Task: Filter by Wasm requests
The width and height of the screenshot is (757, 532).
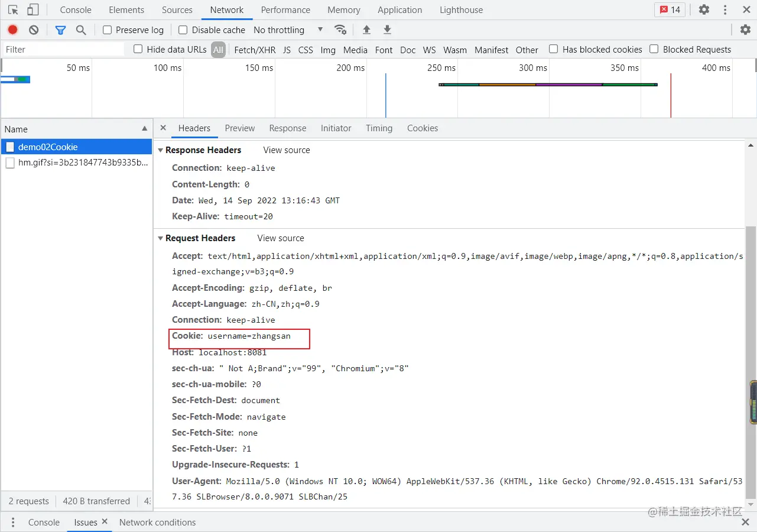Action: coord(455,50)
